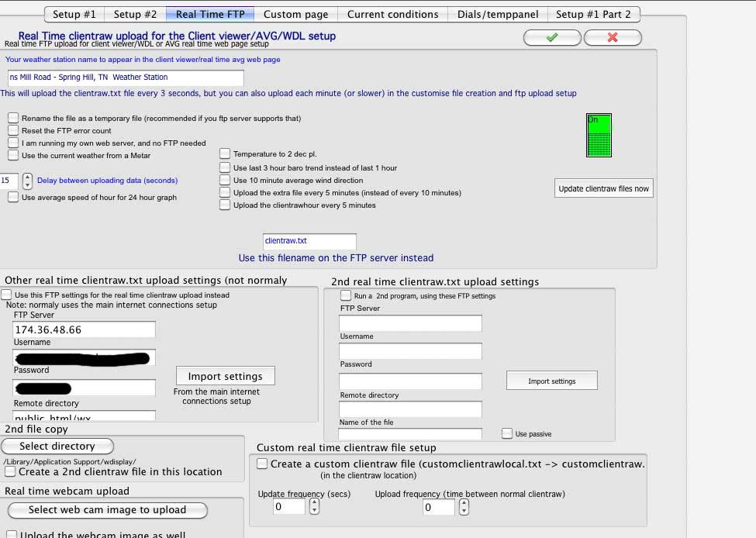Click the 2nd upload Password field
The height and width of the screenshot is (538, 756).
pos(410,381)
